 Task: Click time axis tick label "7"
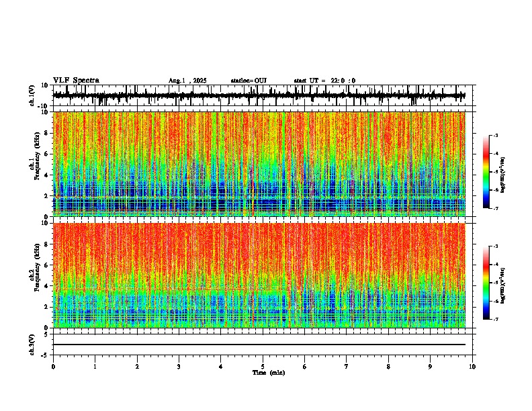point(347,367)
